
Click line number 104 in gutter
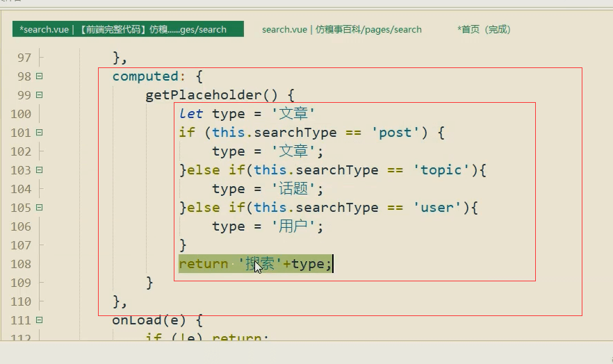click(21, 189)
